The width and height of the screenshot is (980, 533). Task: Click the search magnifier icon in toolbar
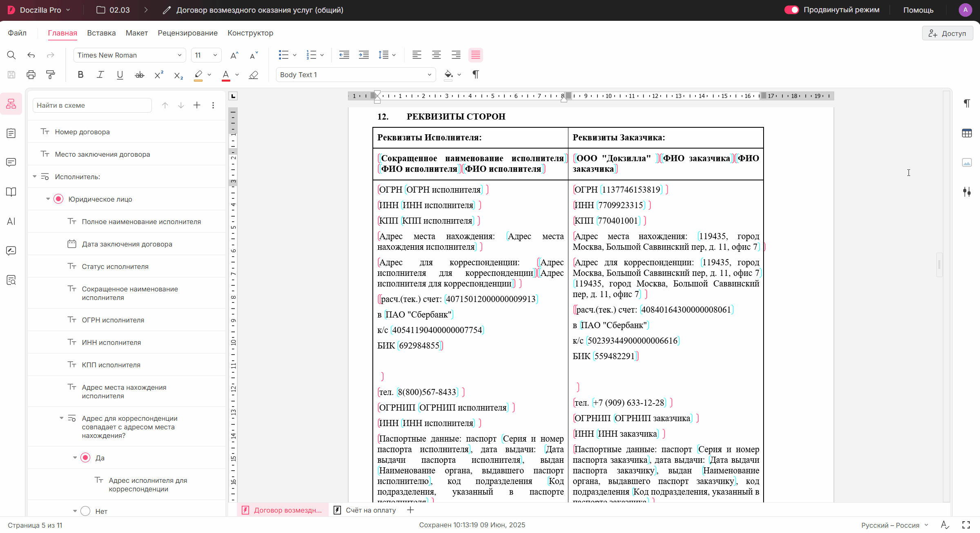pyautogui.click(x=11, y=55)
